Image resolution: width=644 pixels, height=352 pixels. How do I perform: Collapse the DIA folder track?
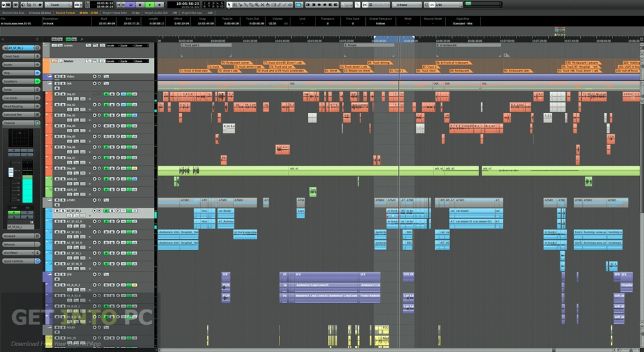click(50, 83)
